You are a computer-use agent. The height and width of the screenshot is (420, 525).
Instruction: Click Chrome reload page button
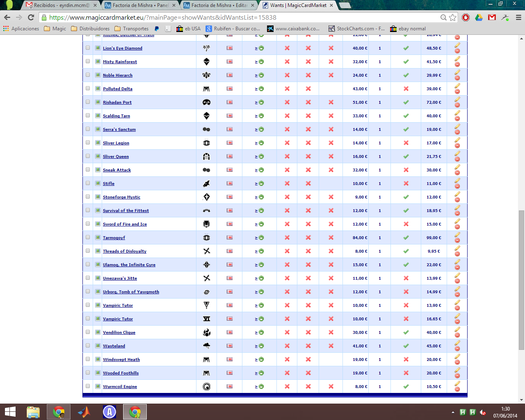point(31,17)
